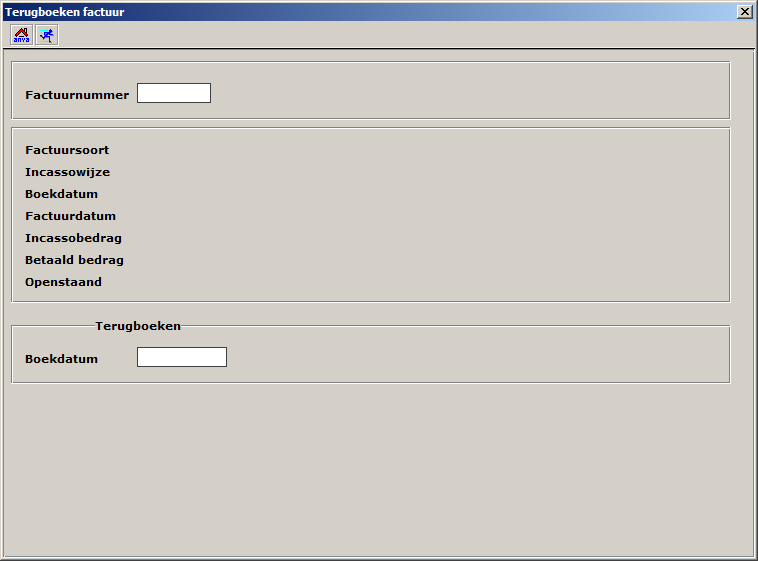The width and height of the screenshot is (758, 561).
Task: Click empty toolbar area right of icons
Action: click(400, 35)
